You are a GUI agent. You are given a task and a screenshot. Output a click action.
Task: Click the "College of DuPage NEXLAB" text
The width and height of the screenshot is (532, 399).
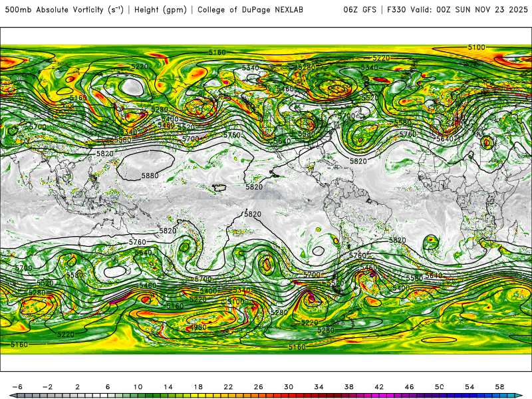coord(250,10)
